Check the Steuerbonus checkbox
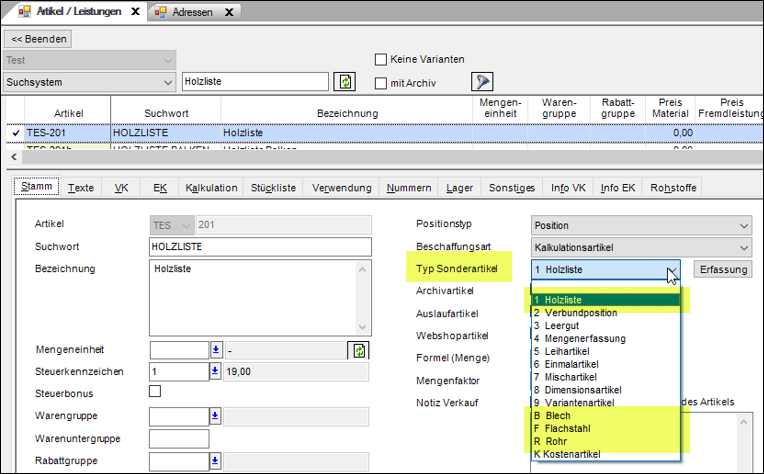 click(155, 392)
